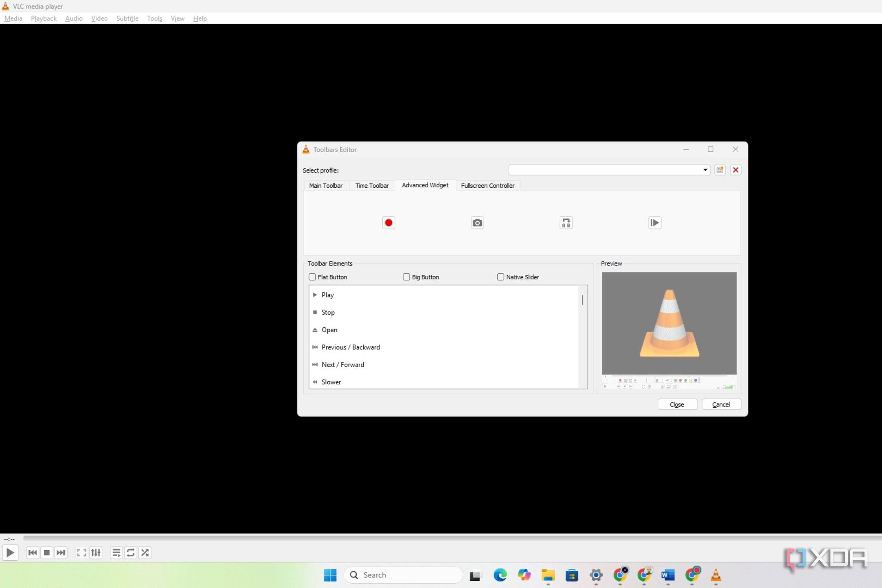
Task: Click the frame-by-frame icon
Action: tap(654, 223)
